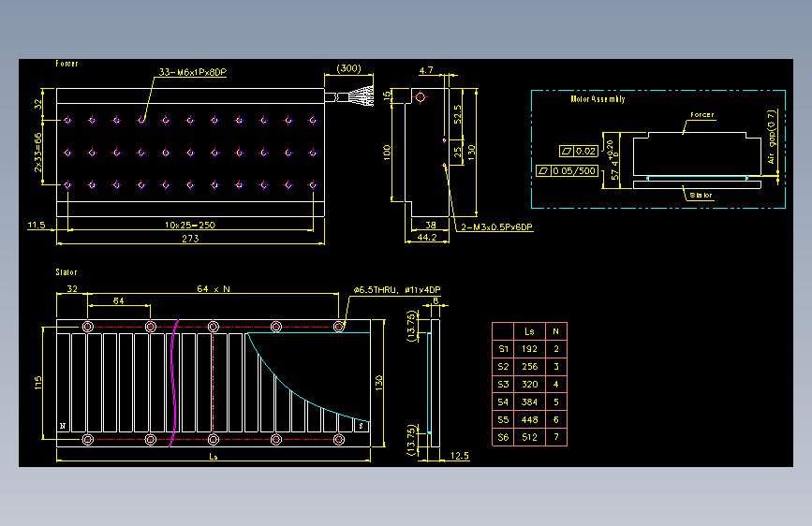812x526 pixels.
Task: Select the 11.5 offset dimension
Action: click(37, 226)
